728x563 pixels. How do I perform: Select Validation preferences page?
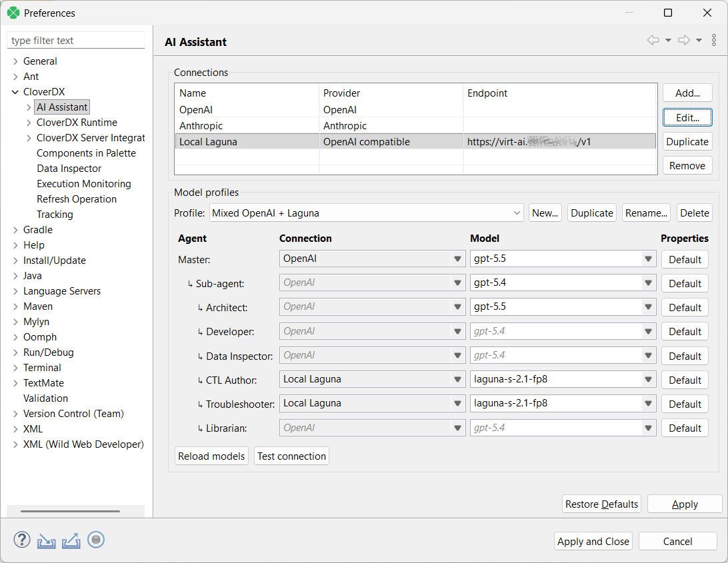[x=45, y=398]
